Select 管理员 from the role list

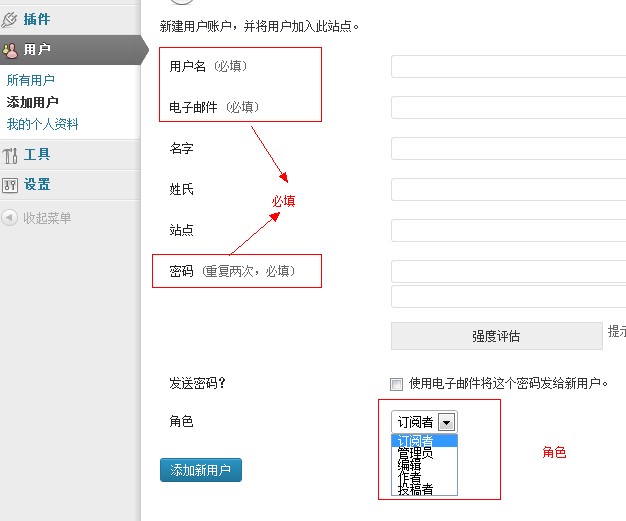tap(416, 453)
